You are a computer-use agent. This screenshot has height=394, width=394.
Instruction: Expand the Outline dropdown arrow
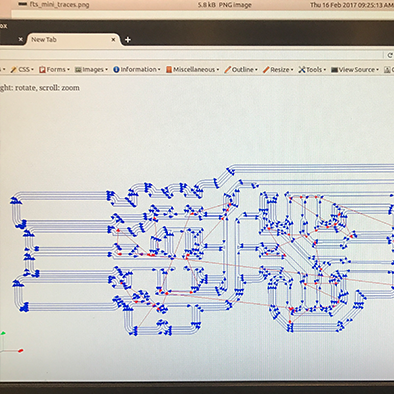256,70
